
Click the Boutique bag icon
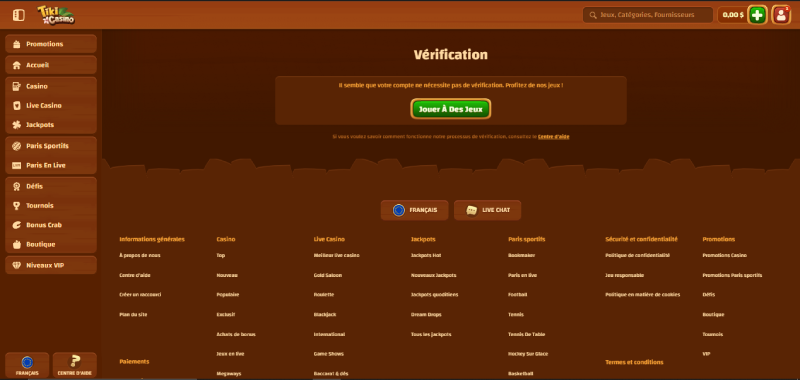(x=16, y=244)
